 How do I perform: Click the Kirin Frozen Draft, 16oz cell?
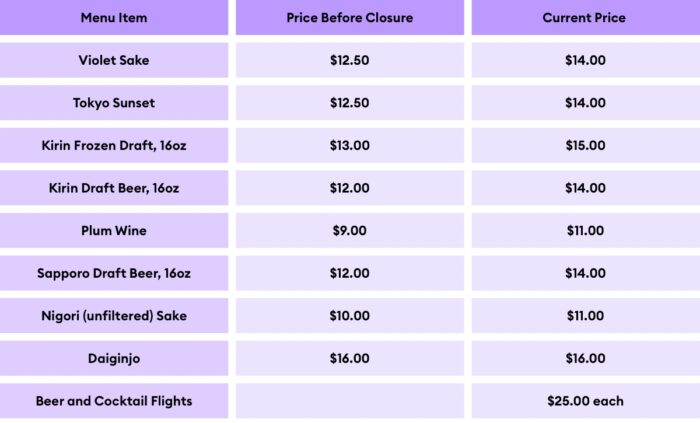click(113, 146)
